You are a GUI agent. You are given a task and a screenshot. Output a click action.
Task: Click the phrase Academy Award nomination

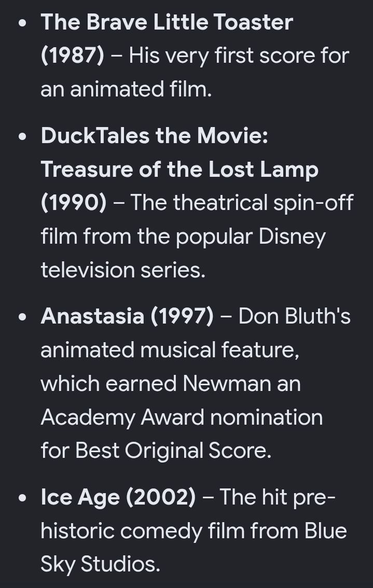(182, 417)
